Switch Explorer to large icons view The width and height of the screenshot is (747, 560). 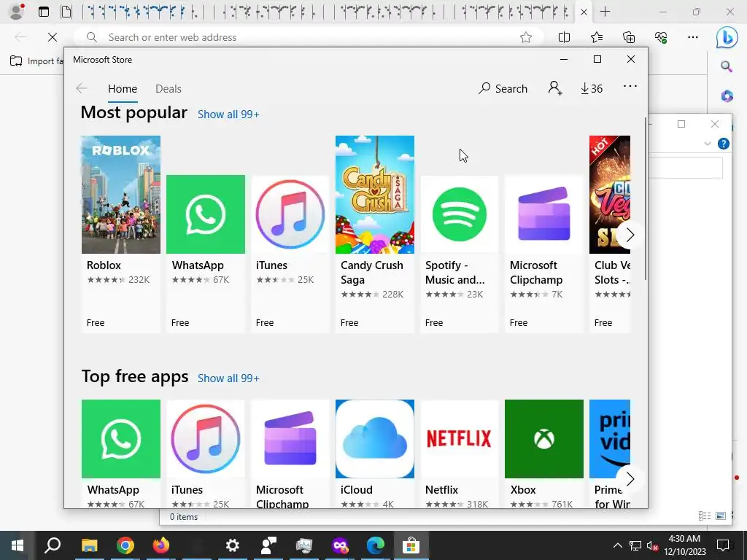click(721, 516)
